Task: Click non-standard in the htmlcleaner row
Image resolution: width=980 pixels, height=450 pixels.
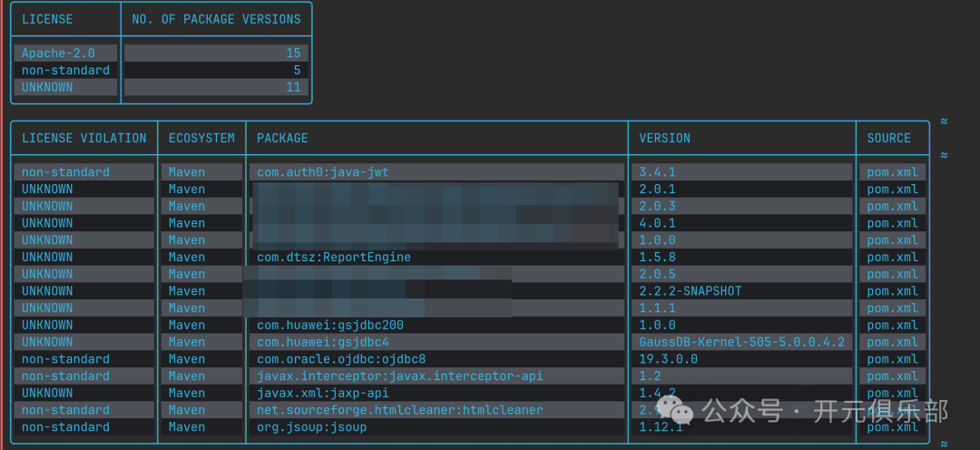Action: 65,410
